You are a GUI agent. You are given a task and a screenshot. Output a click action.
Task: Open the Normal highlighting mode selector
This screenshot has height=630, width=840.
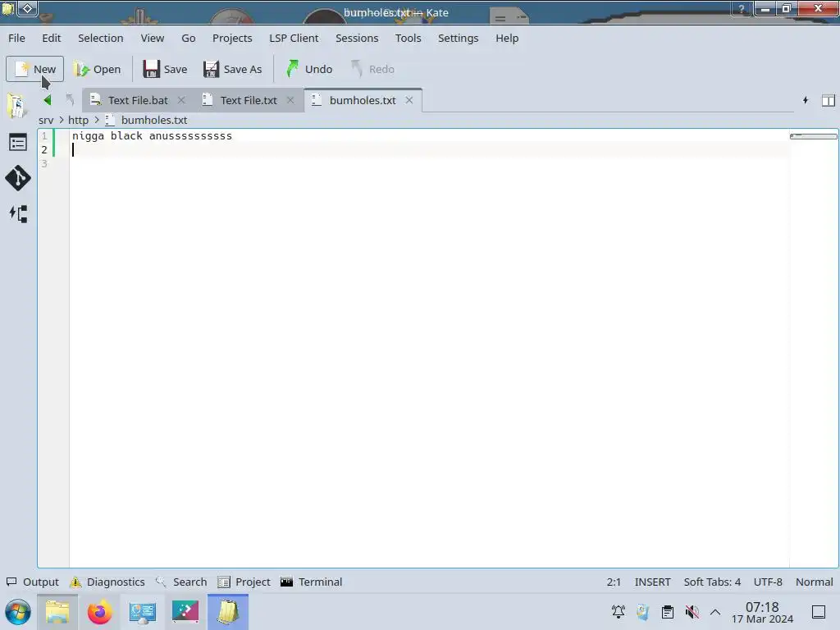[815, 582]
